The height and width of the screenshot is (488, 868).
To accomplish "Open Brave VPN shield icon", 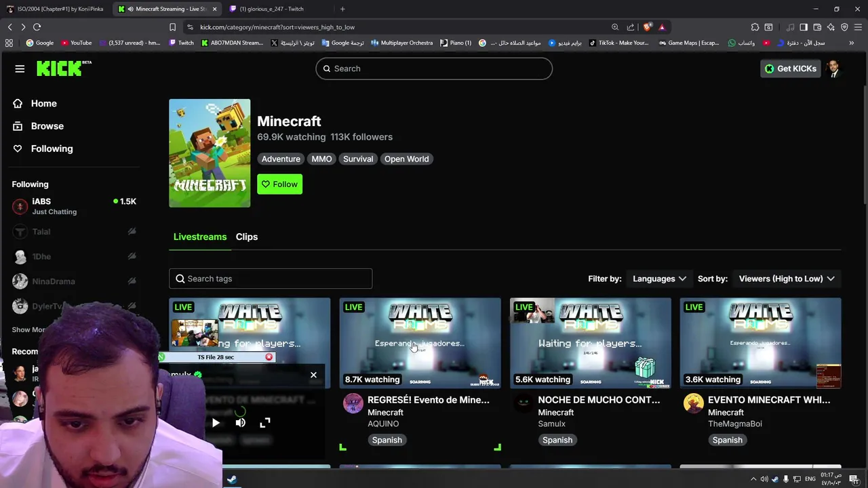I will 844,27.
